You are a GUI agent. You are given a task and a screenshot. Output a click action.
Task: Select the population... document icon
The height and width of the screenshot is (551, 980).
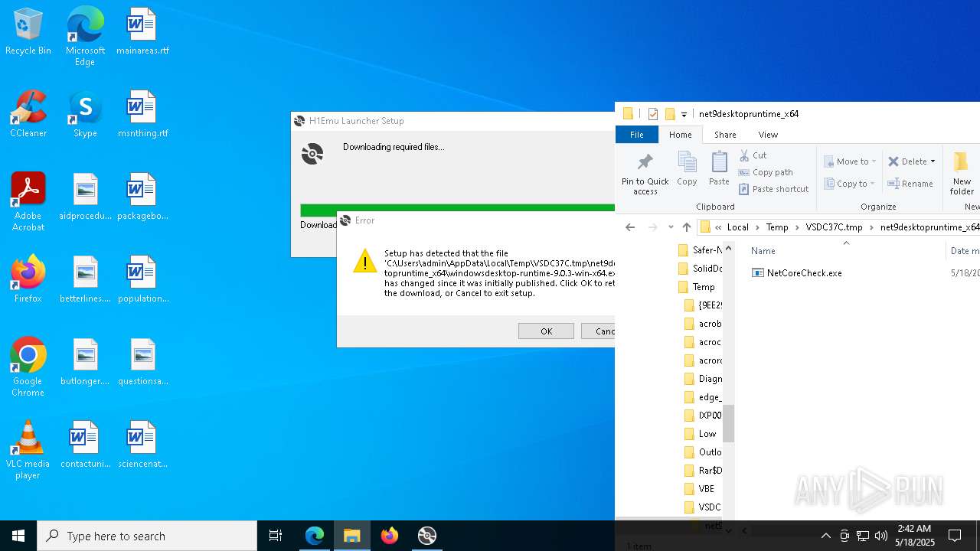(x=142, y=280)
